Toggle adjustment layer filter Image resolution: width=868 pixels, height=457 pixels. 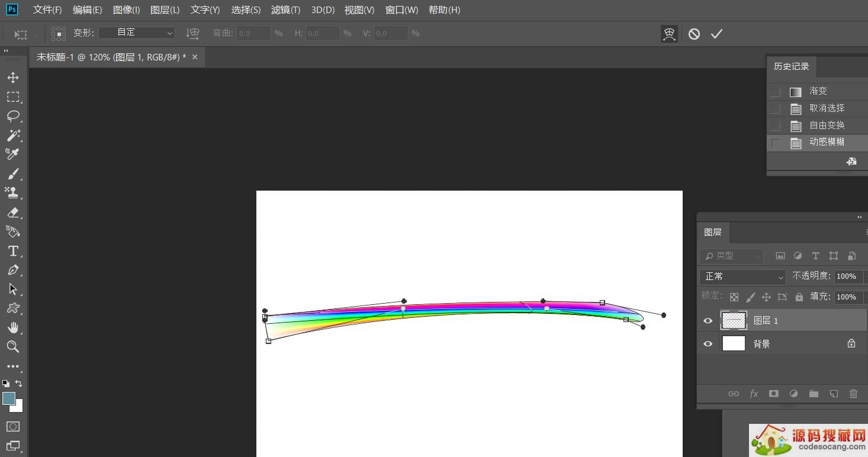[x=798, y=256]
